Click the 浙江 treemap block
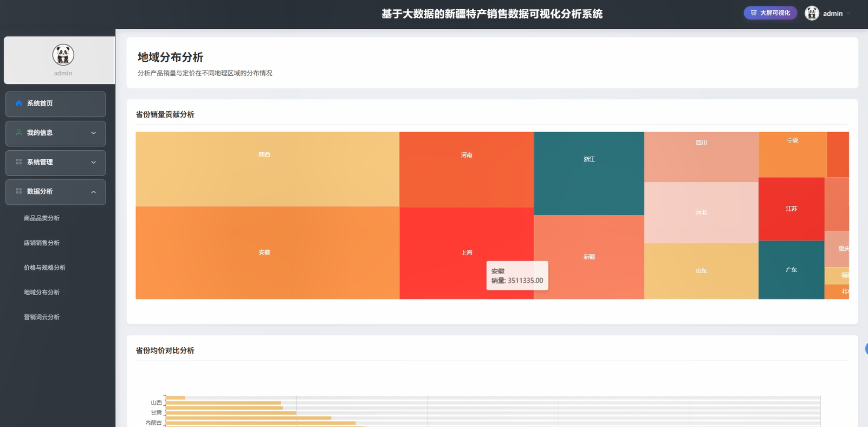The height and width of the screenshot is (427, 868). [x=589, y=173]
